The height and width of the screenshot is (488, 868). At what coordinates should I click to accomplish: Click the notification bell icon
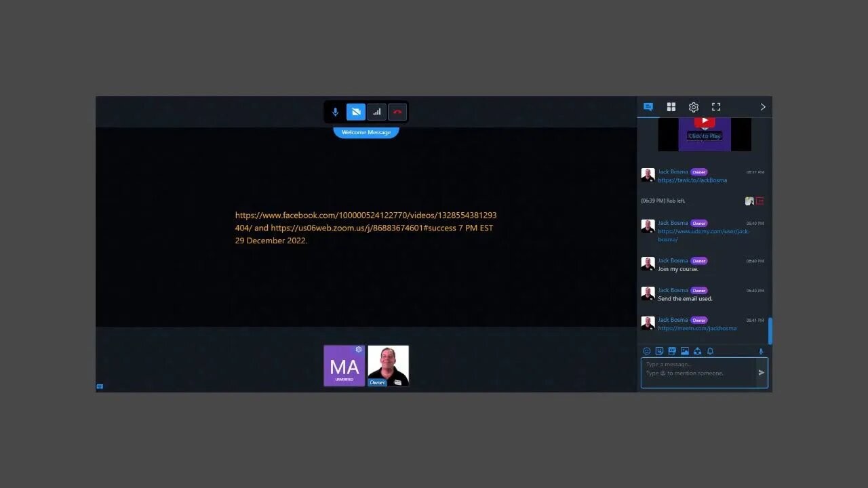click(x=710, y=351)
